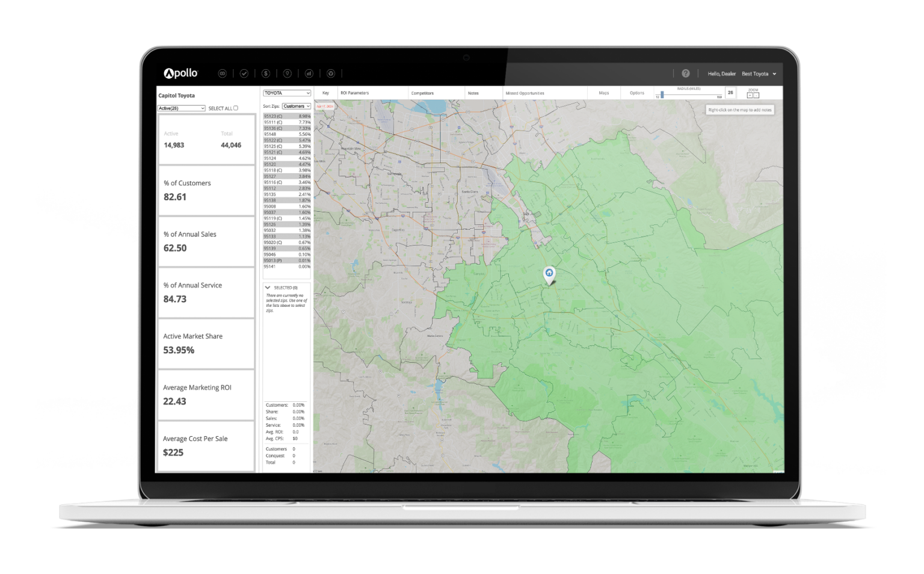The width and height of the screenshot is (924, 574).
Task: Collapse the SELECTED (0) section chevron
Action: coord(268,288)
